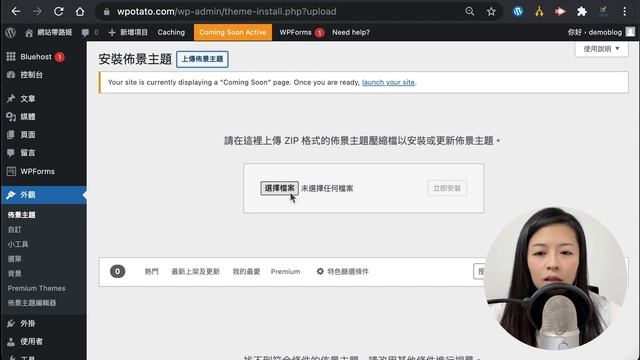Open 佈景主題編輯器 theme editor submenu
Screen dimensions: 640x360
point(32,303)
